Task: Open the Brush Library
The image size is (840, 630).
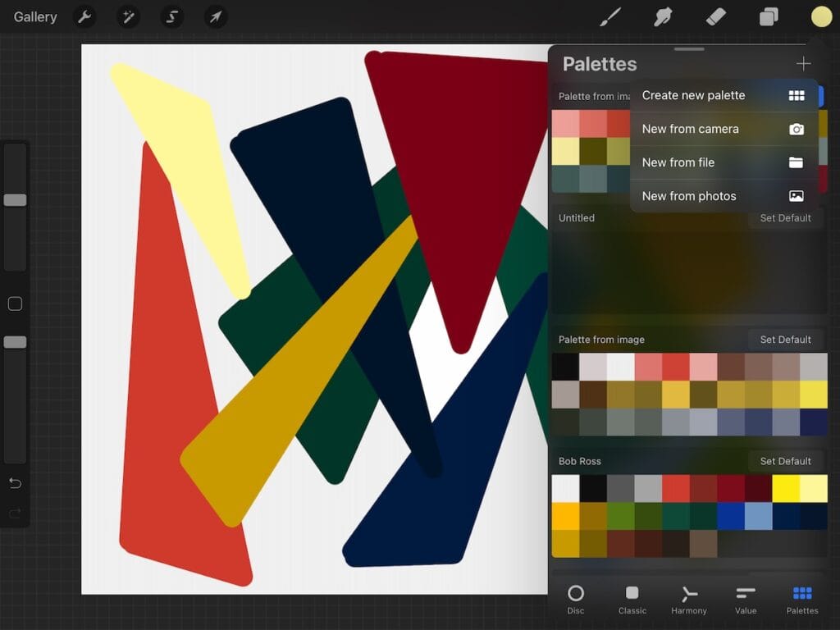Action: click(609, 16)
